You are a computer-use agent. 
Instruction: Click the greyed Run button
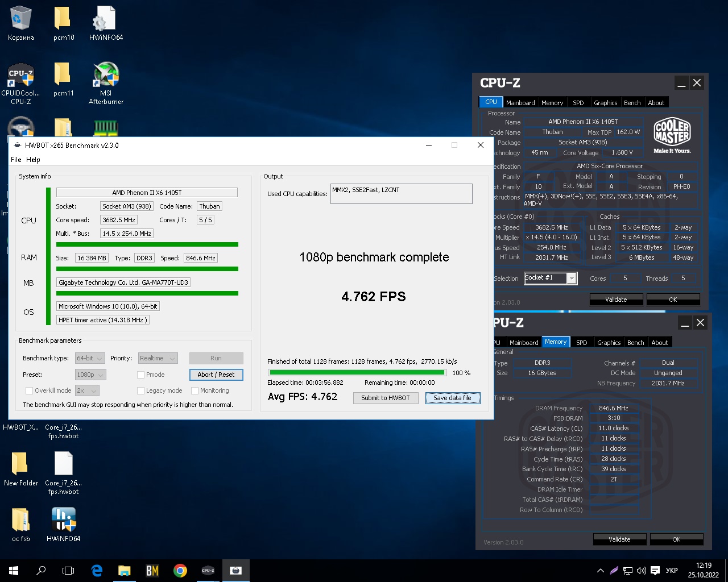216,358
